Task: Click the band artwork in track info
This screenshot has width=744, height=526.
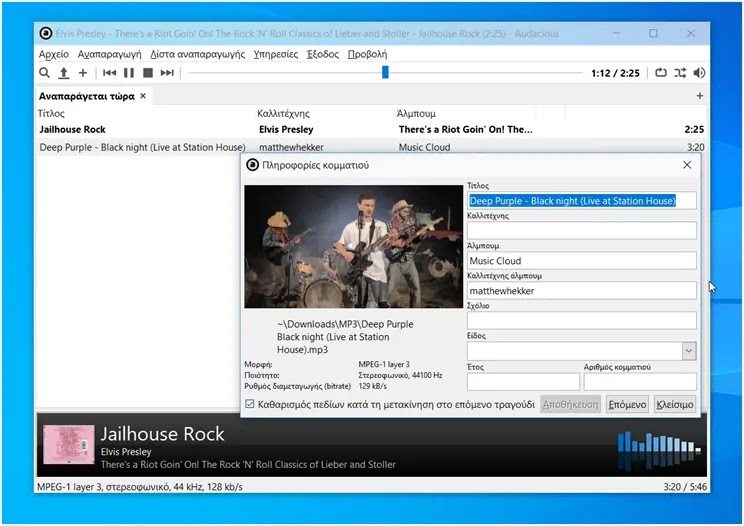Action: tap(353, 247)
